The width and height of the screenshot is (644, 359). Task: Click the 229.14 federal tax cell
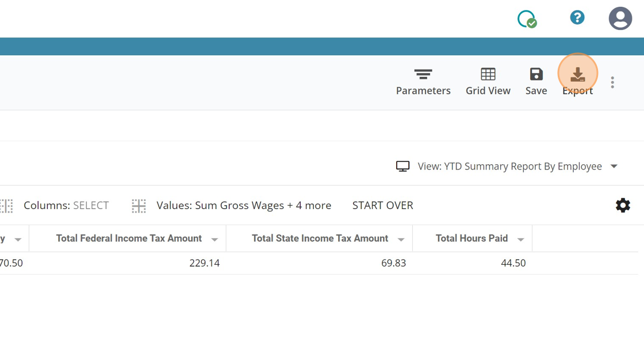tap(204, 263)
